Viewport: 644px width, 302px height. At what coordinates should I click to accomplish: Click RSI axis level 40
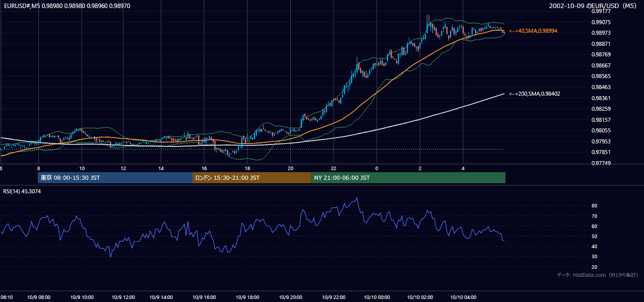(595, 246)
